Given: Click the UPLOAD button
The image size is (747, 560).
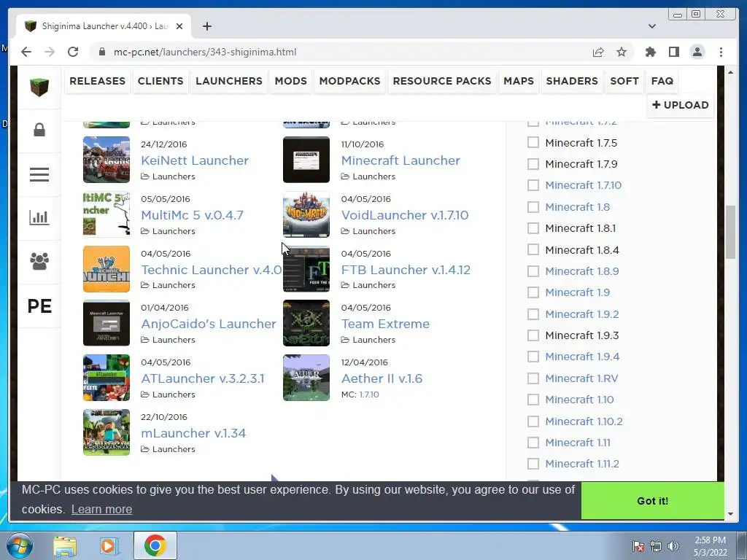Looking at the screenshot, I should [x=681, y=105].
